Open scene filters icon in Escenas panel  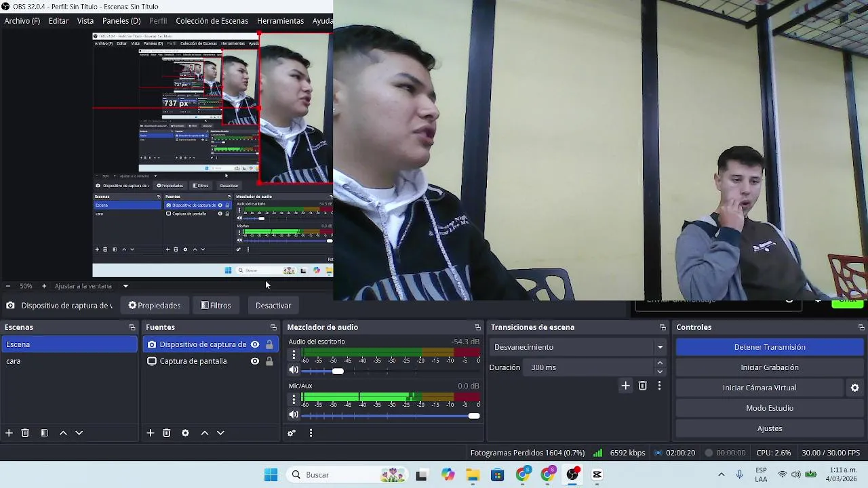point(44,433)
